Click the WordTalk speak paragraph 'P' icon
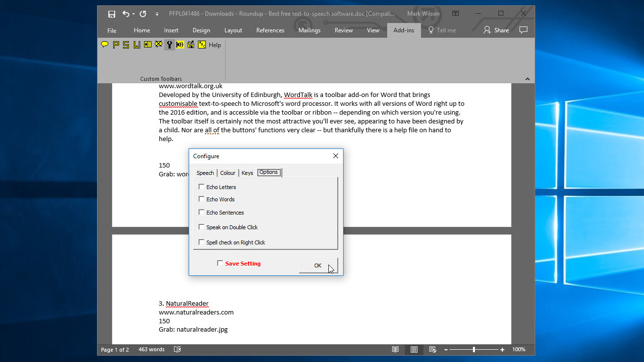 tap(116, 45)
